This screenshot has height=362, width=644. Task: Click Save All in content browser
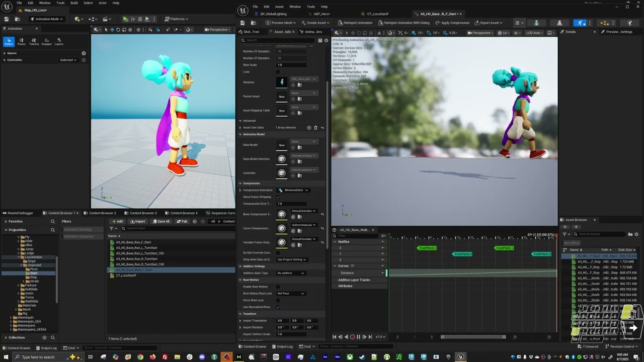[x=161, y=221]
